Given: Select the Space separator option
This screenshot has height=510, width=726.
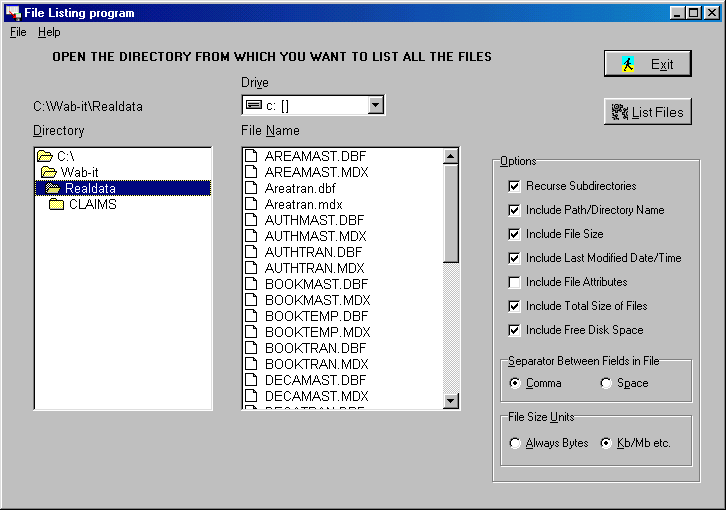Looking at the screenshot, I should (606, 383).
